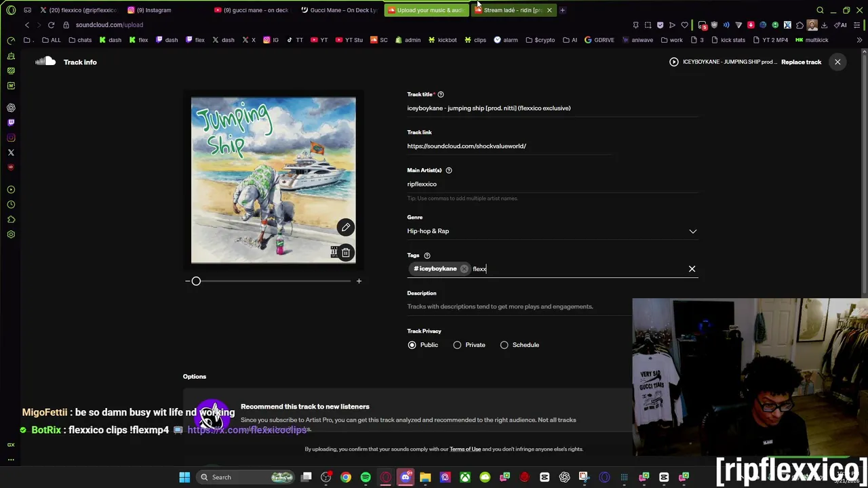Screen dimensions: 868x488
Task: Open settings gear in Opera sidebar
Action: click(x=11, y=235)
